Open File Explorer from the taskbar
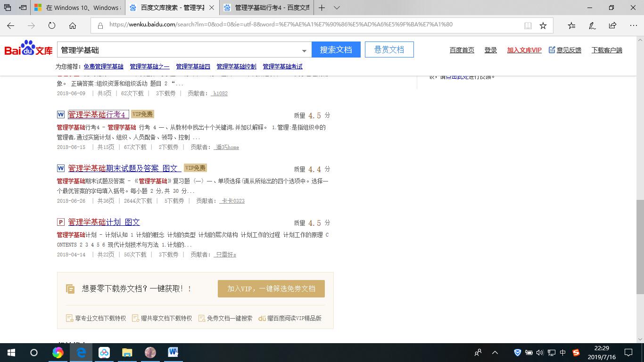This screenshot has height=362, width=644. coord(127,352)
